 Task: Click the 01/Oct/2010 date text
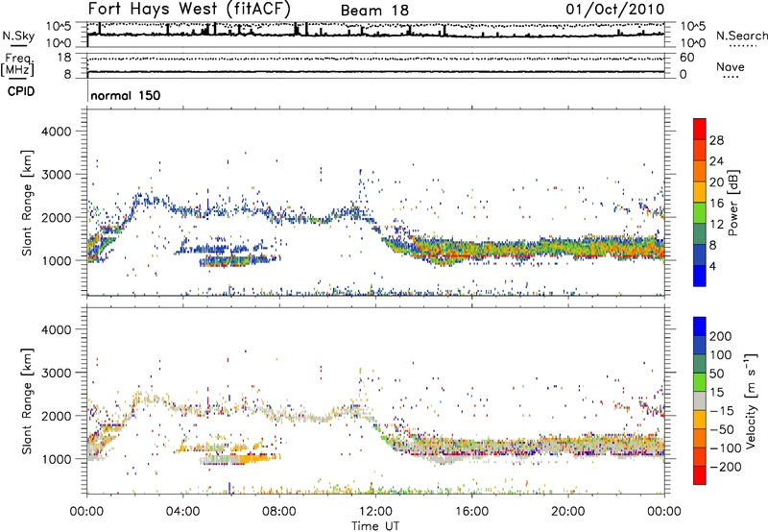point(615,10)
